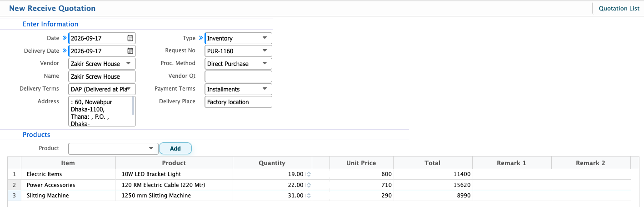
Task: Click the Remark 1 cell for Electric Items
Action: (x=512, y=174)
